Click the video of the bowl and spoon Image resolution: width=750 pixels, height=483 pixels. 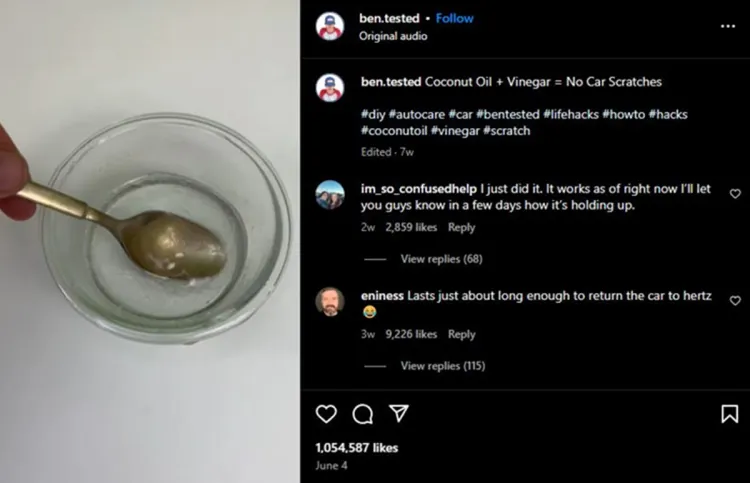click(x=150, y=241)
